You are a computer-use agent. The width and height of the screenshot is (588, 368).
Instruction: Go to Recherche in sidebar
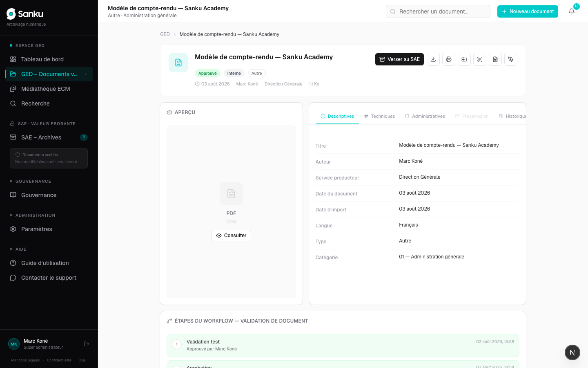click(x=49, y=103)
